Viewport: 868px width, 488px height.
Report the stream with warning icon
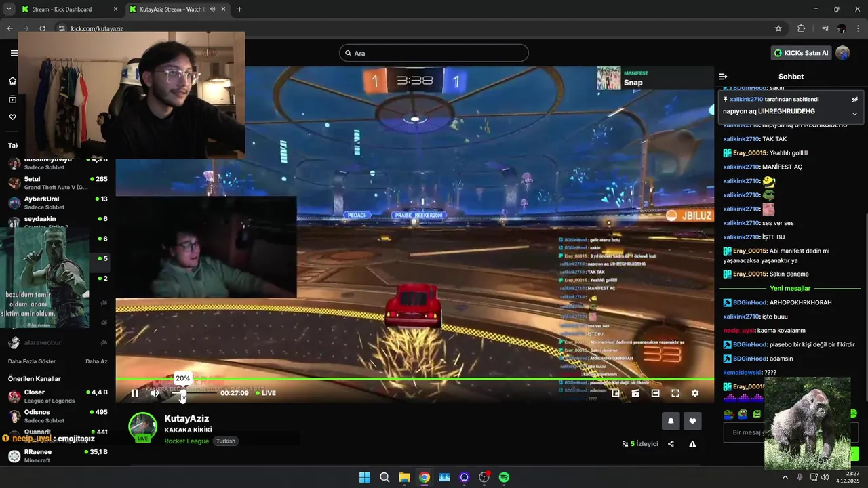692,444
